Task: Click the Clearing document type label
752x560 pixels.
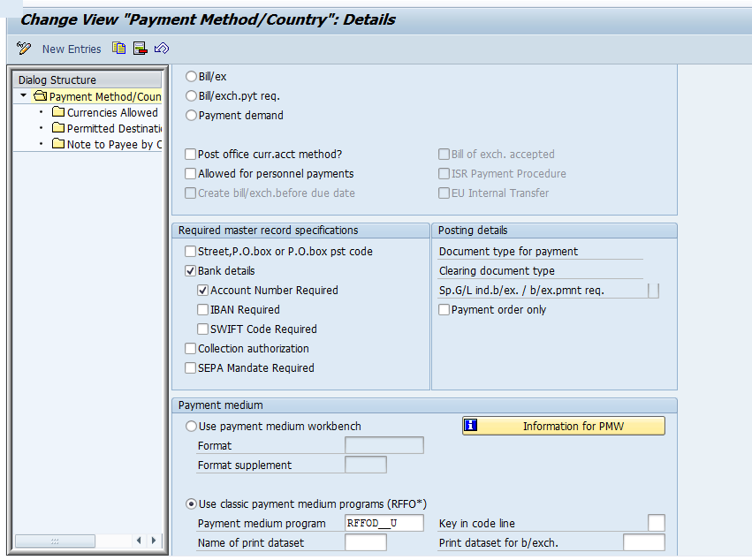Action: click(x=497, y=271)
